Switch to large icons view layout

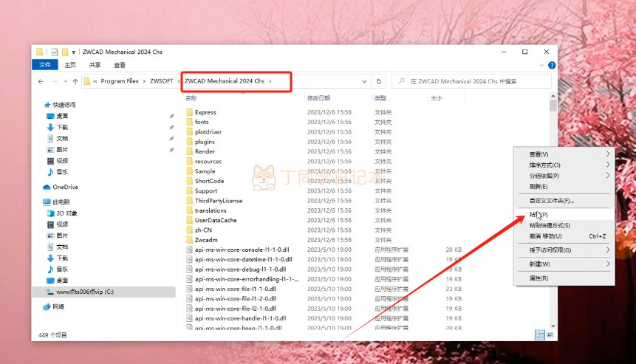click(550, 335)
